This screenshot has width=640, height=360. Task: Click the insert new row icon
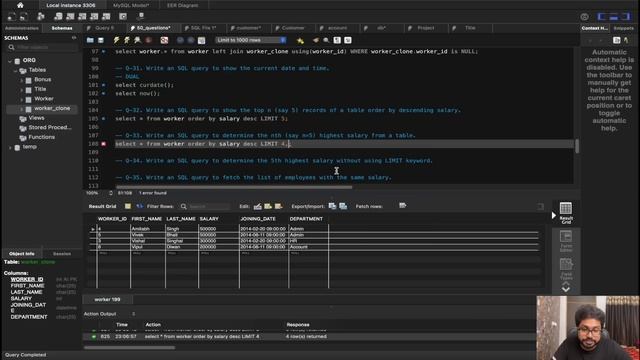(x=268, y=207)
